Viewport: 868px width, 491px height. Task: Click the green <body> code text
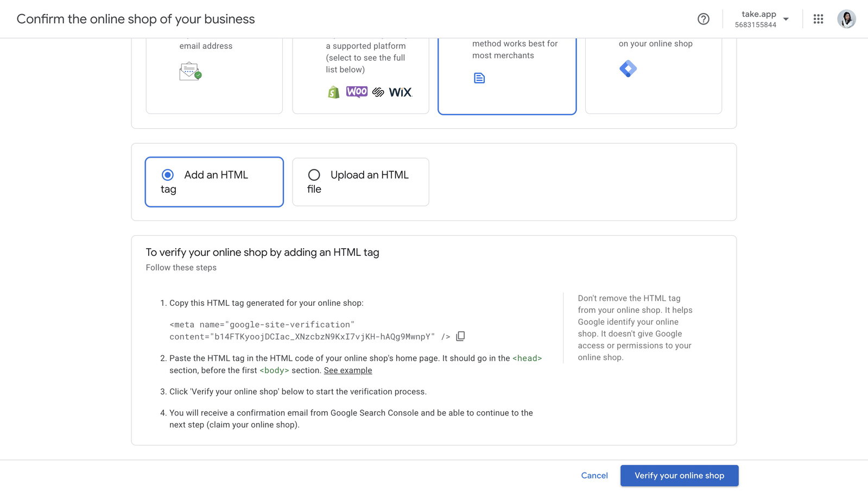tap(274, 370)
